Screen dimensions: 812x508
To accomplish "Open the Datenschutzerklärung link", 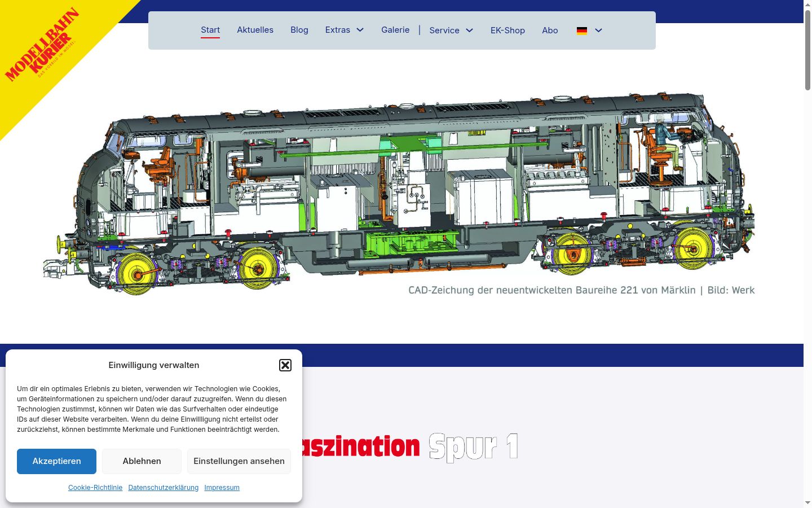I will point(164,488).
